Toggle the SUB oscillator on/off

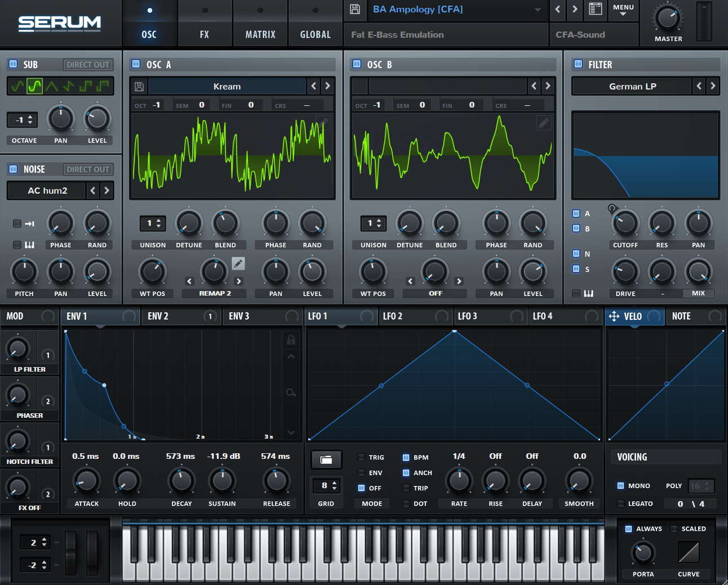pyautogui.click(x=14, y=64)
